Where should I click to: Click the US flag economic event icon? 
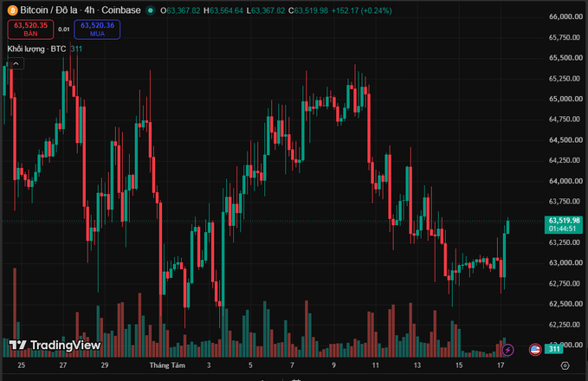(535, 350)
